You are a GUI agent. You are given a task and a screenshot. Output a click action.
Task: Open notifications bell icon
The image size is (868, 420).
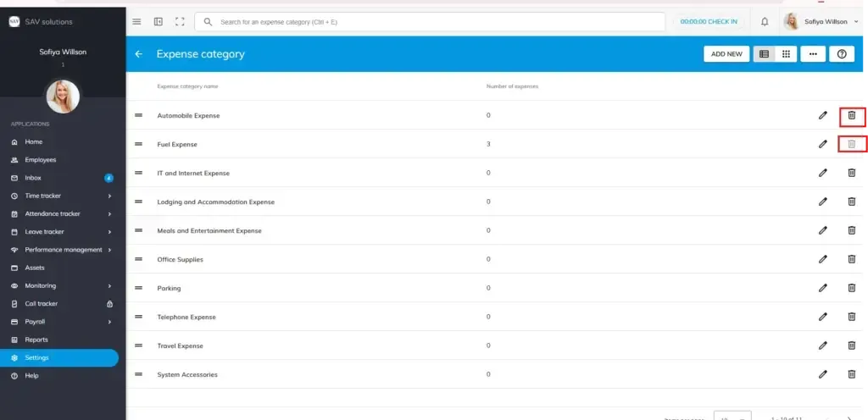point(765,21)
